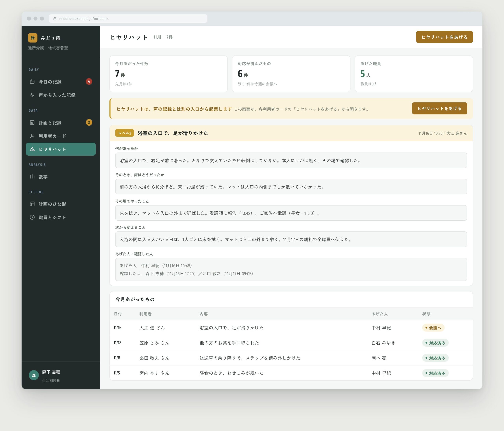Click the 対応が済んだもの card
Screen dimensions: 504x431
coord(291,74)
